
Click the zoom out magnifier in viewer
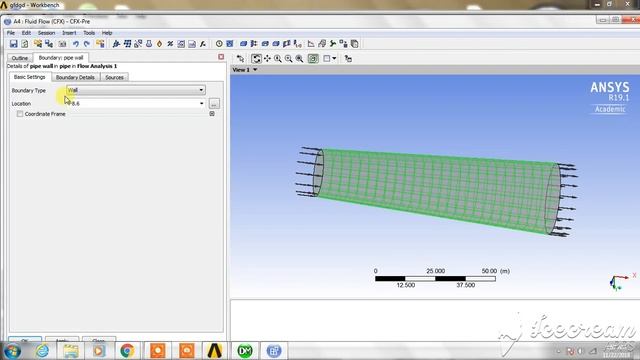(x=289, y=58)
